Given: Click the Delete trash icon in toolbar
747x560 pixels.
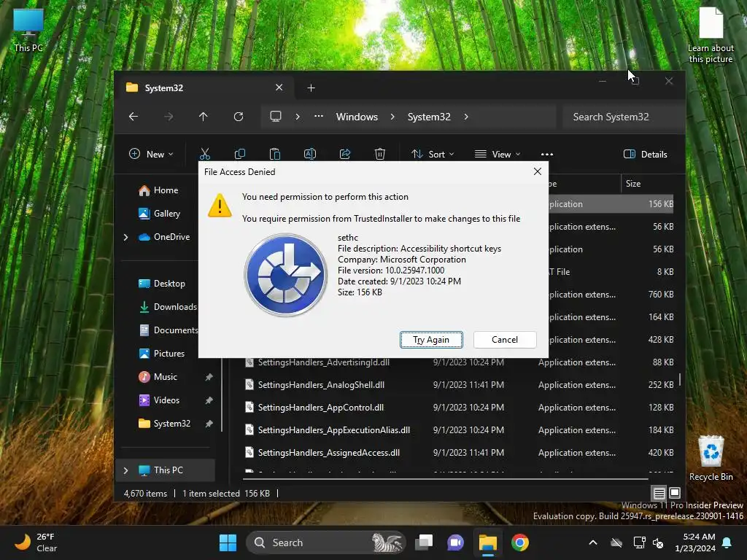Looking at the screenshot, I should tap(379, 154).
